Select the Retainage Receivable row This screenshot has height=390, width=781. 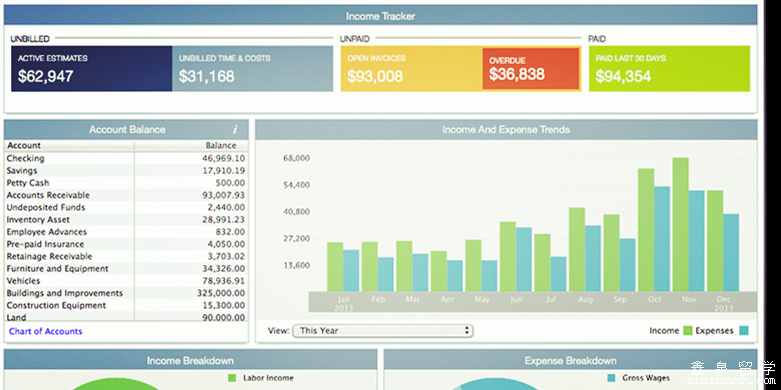point(126,257)
